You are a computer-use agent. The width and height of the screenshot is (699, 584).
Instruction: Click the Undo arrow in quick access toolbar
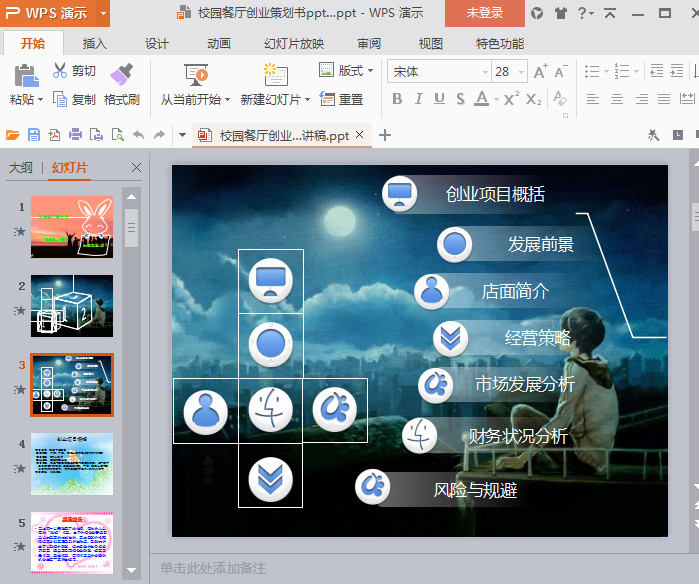click(x=138, y=135)
